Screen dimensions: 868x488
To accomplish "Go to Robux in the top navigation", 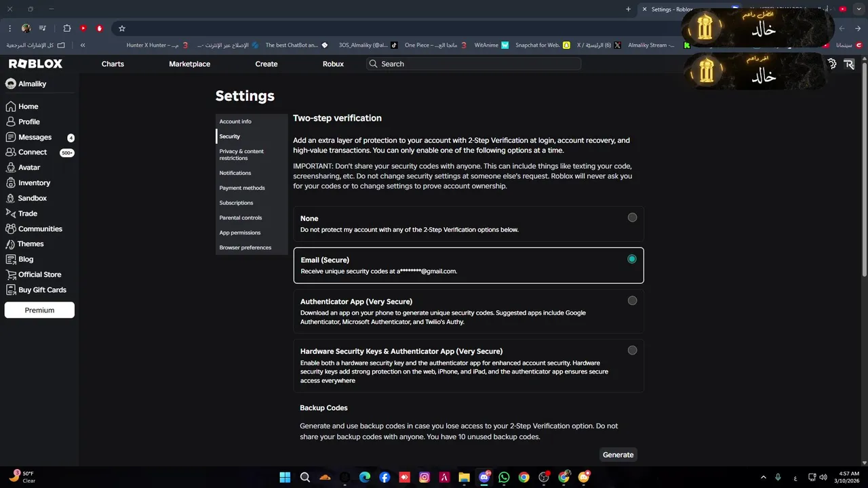I will (333, 64).
